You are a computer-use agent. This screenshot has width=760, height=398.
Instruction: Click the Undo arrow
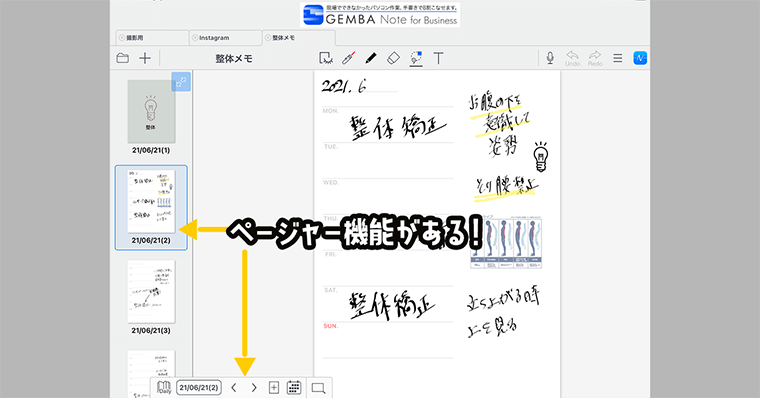click(572, 58)
